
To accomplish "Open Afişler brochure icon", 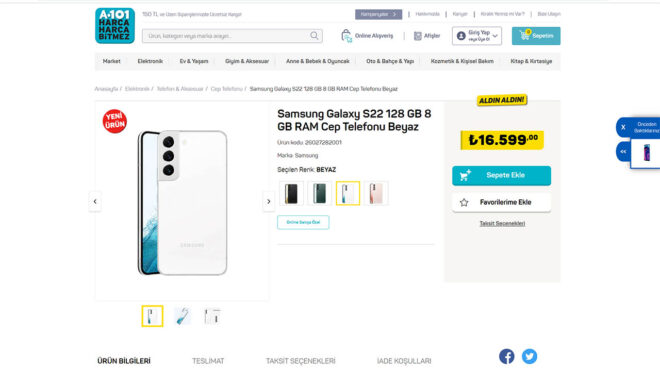I will click(418, 36).
